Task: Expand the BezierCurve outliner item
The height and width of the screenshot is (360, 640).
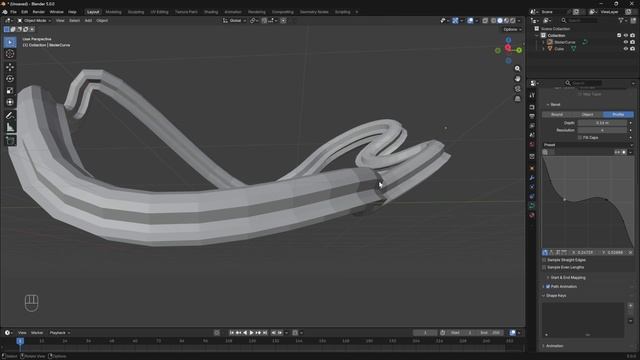Action: [x=543, y=42]
